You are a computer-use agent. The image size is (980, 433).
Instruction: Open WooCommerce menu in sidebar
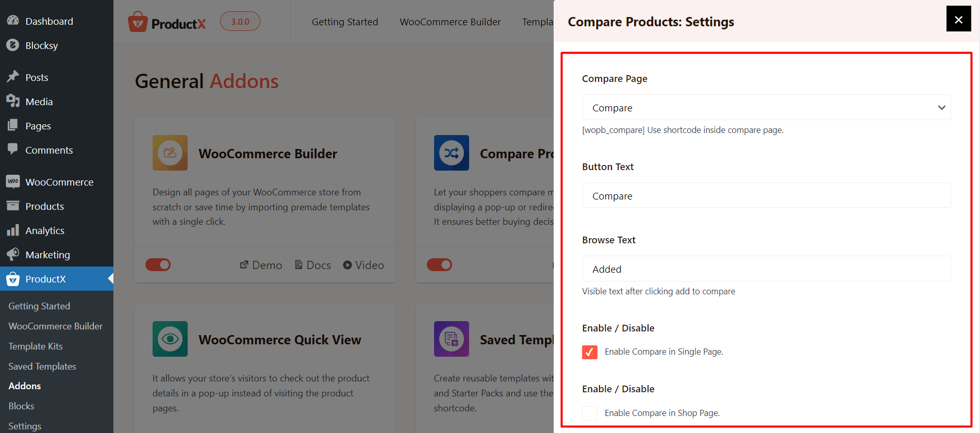tap(59, 182)
